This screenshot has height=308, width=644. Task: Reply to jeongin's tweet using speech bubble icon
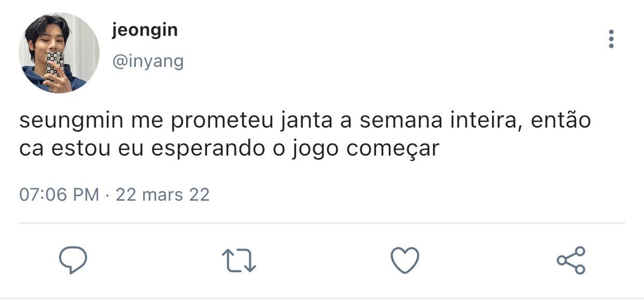(72, 261)
